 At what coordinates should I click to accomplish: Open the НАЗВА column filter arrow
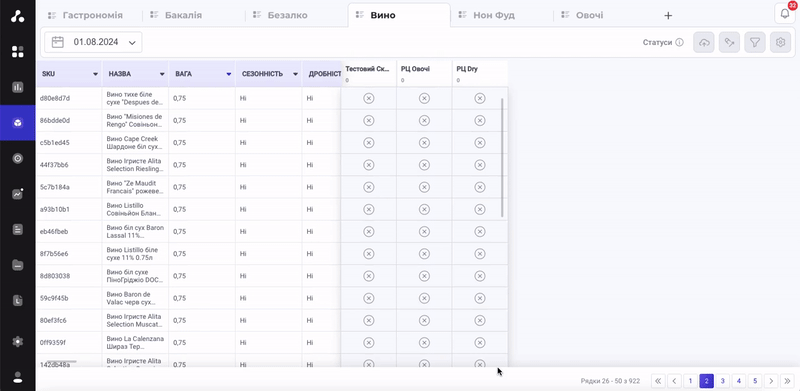tap(162, 74)
